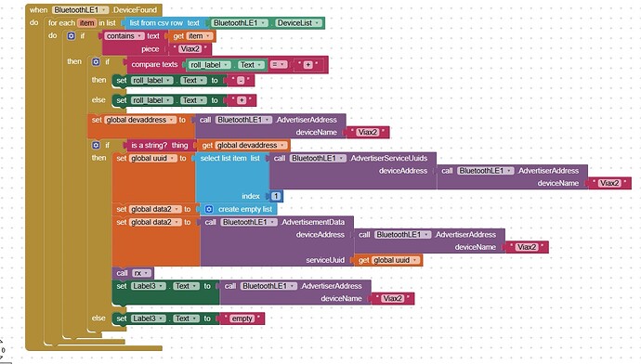This screenshot has width=641, height=364.
Task: Click the index number 1 field
Action: click(x=276, y=196)
